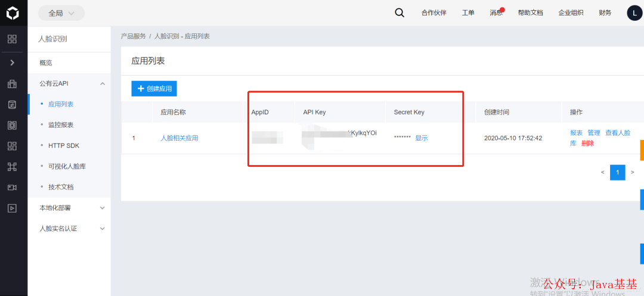Open 合作伙伴 in top navigation
The height and width of the screenshot is (296, 644).
434,13
